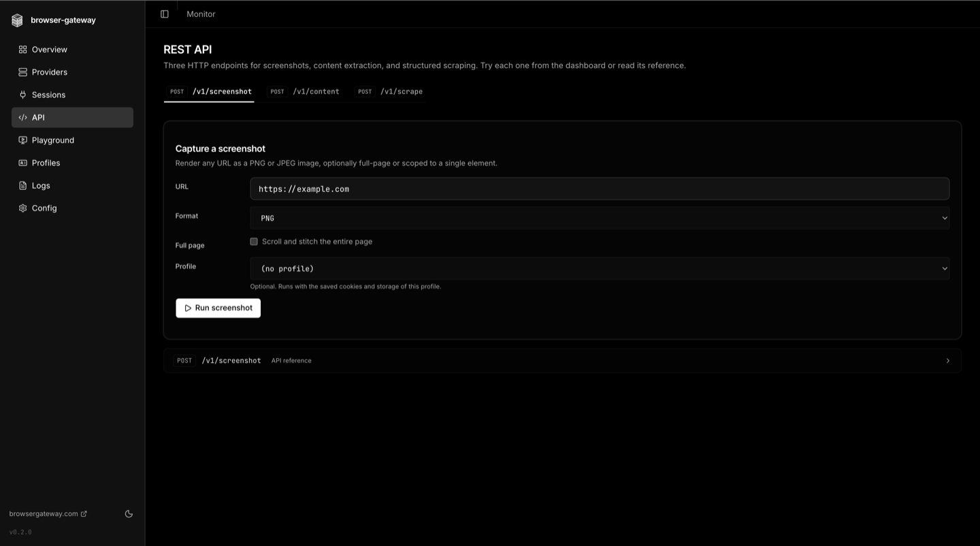This screenshot has width=980, height=546.
Task: Click inside the URL input field
Action: tap(600, 189)
